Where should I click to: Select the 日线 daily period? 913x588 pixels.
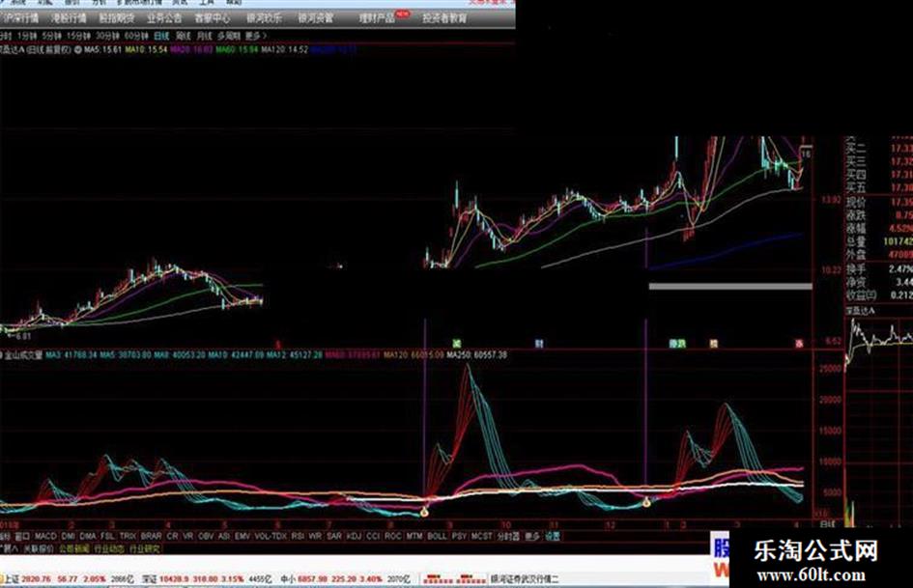click(x=161, y=36)
